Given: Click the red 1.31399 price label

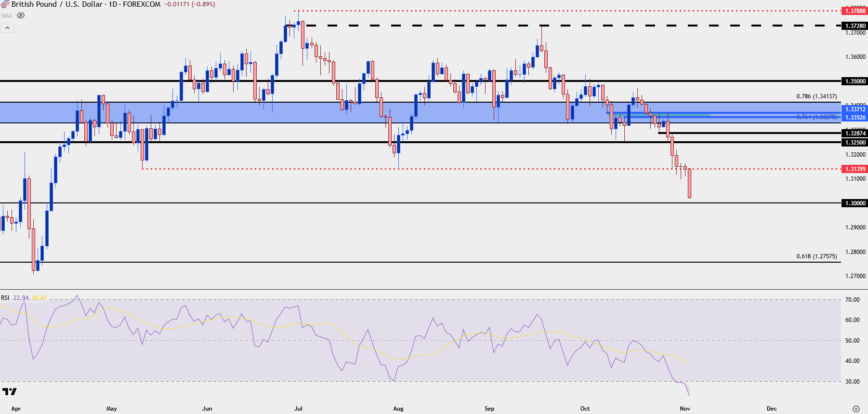Looking at the screenshot, I should click(855, 169).
